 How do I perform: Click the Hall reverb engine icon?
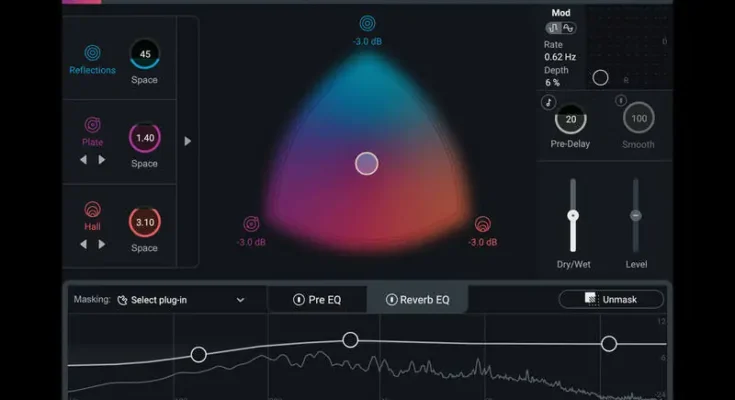(92, 210)
